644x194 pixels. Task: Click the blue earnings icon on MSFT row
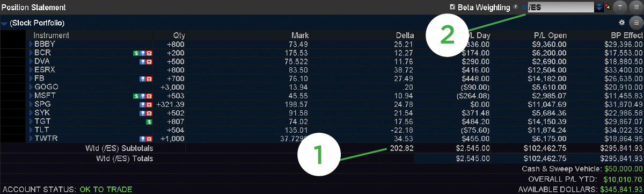click(142, 96)
